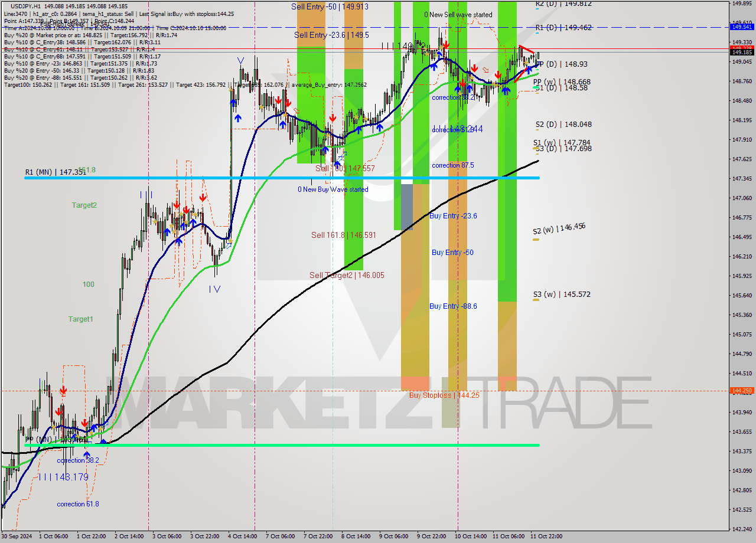Click the '7 Oct 22:00' time axis label
Image resolution: width=756 pixels, height=543 pixels.
click(x=318, y=537)
